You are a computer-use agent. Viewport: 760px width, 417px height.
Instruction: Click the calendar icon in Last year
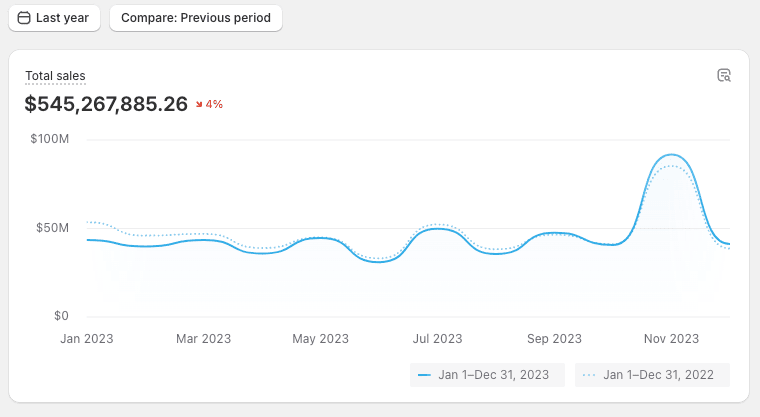tap(24, 18)
